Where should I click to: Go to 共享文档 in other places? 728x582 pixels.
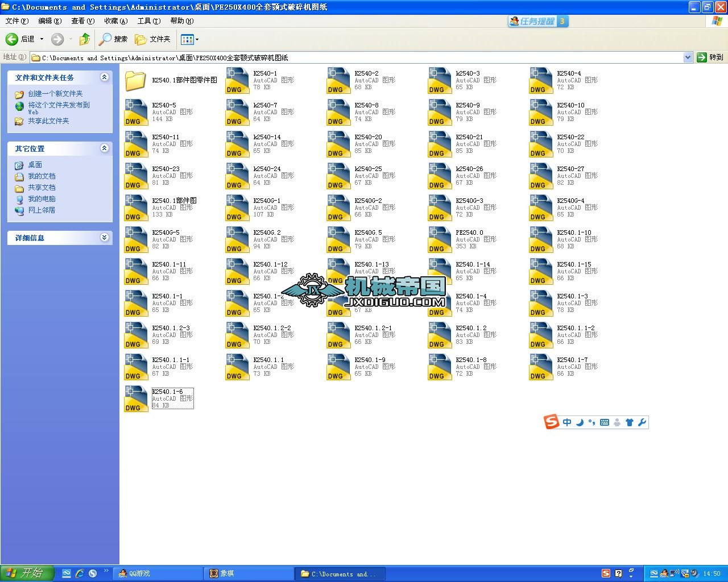42,188
